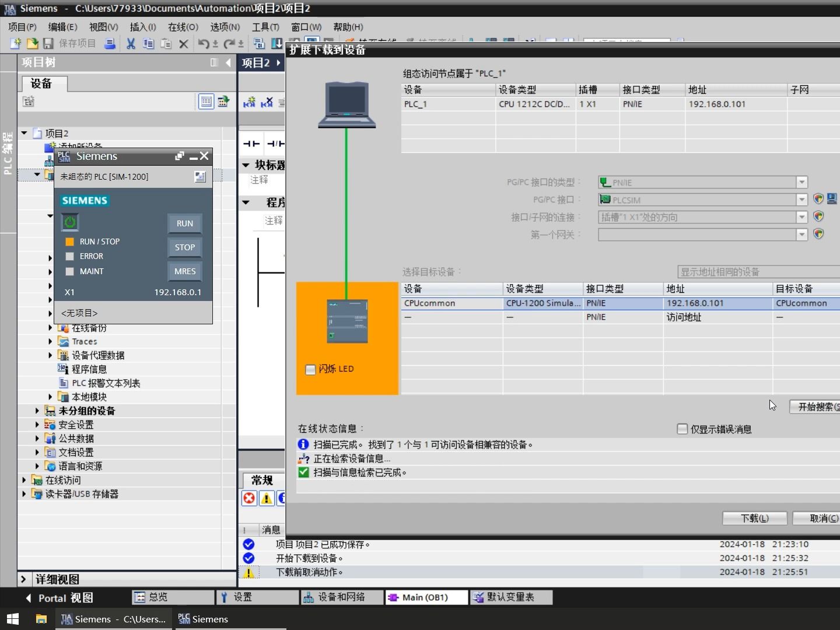Click the STOP button in PLCSIM
This screenshot has width=840, height=630.
[x=185, y=247]
